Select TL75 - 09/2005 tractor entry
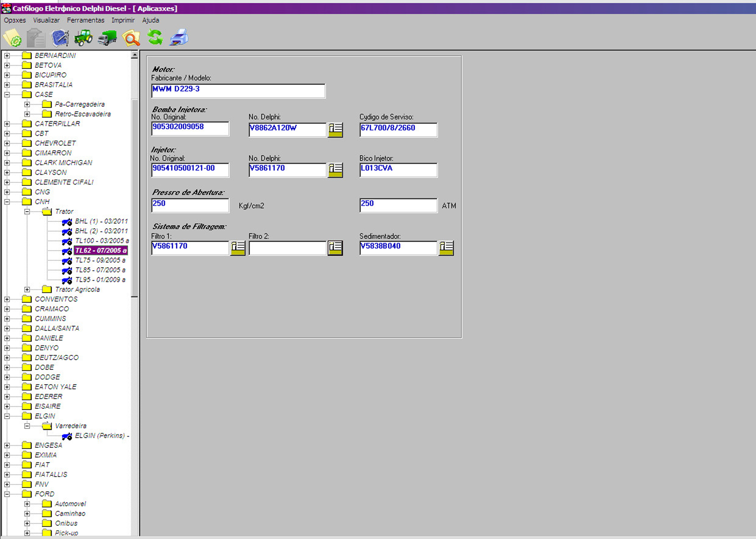This screenshot has width=756, height=539. 100,260
